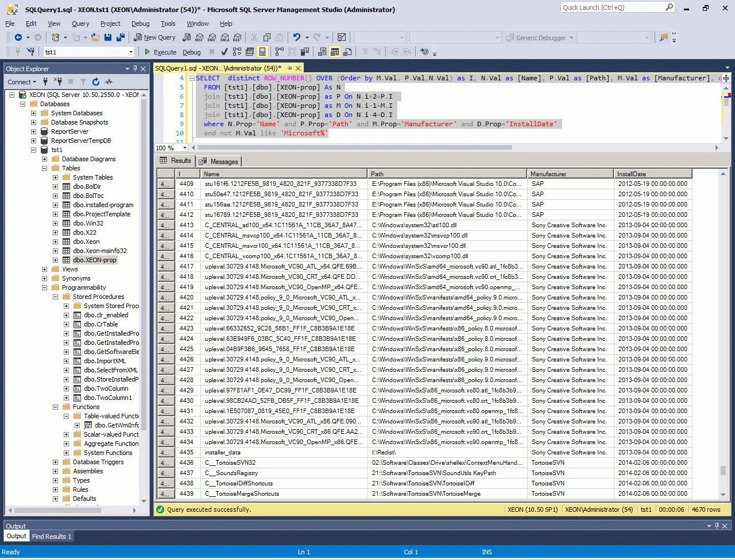
Task: Click the Parse checkmark icon
Action: 225,52
